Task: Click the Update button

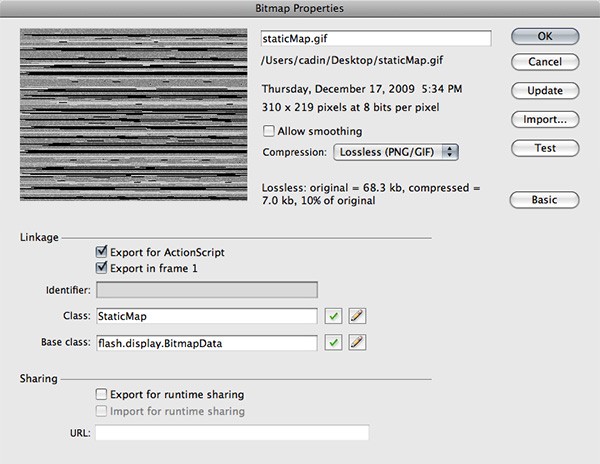Action: point(544,90)
